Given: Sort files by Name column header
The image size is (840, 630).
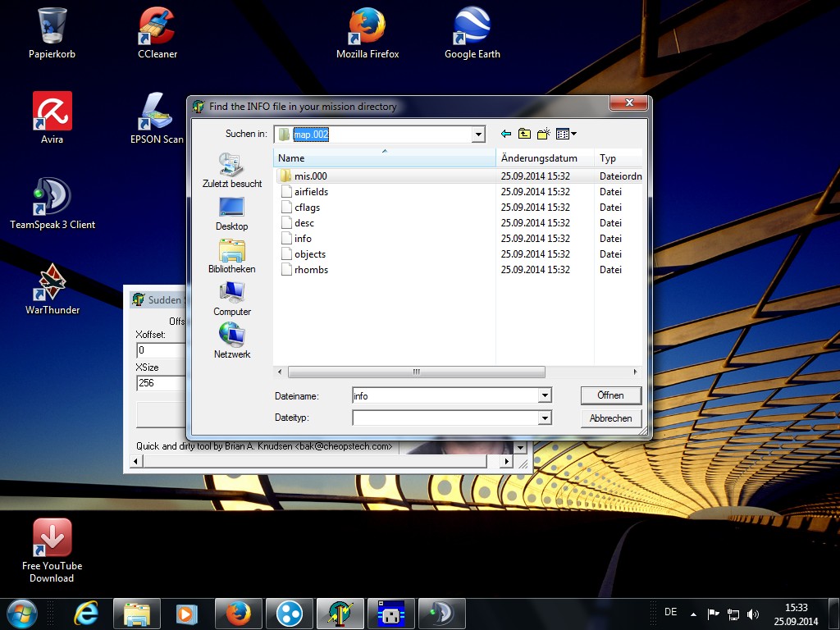Looking at the screenshot, I should (x=385, y=158).
